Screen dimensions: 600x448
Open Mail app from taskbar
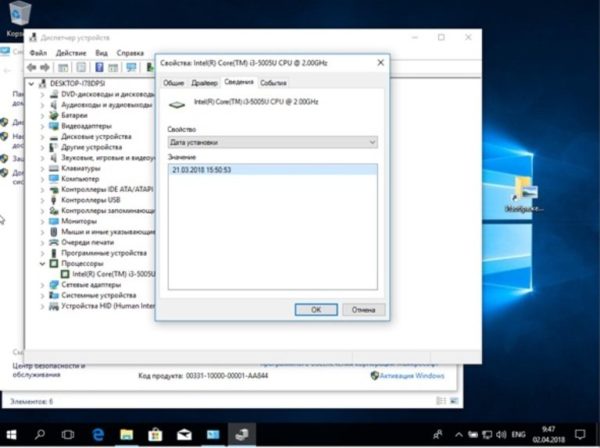click(x=184, y=435)
